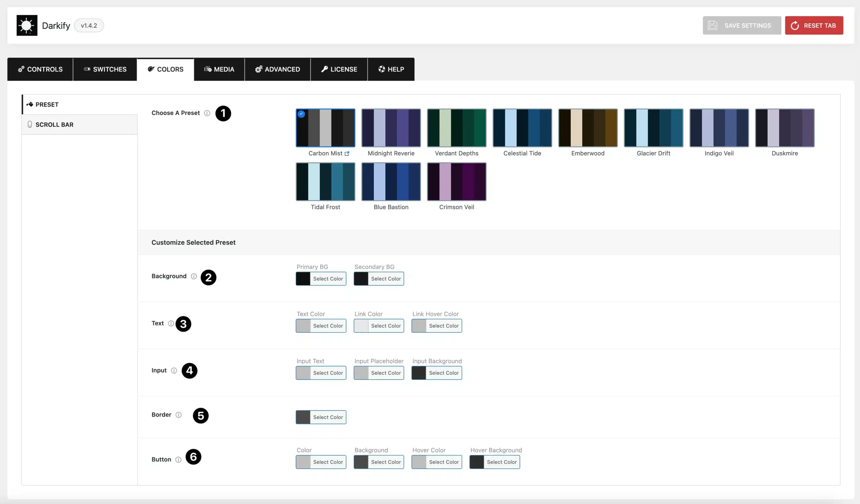Open the Controls tab

pos(40,69)
